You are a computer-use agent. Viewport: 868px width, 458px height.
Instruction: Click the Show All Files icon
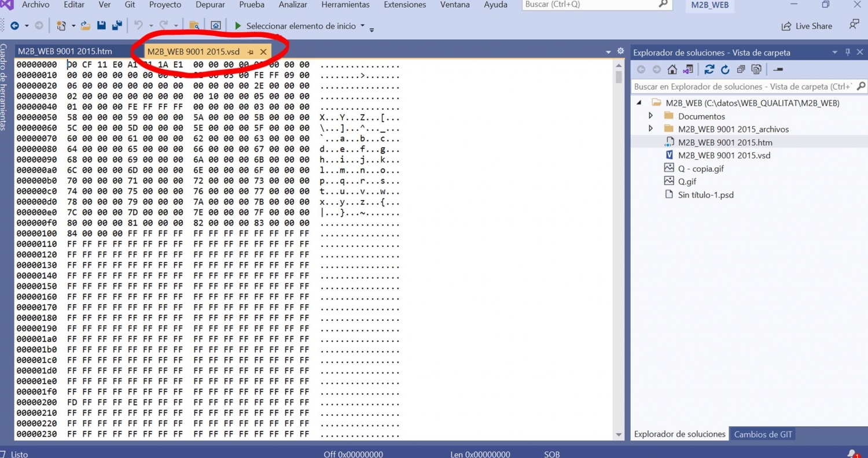click(756, 69)
